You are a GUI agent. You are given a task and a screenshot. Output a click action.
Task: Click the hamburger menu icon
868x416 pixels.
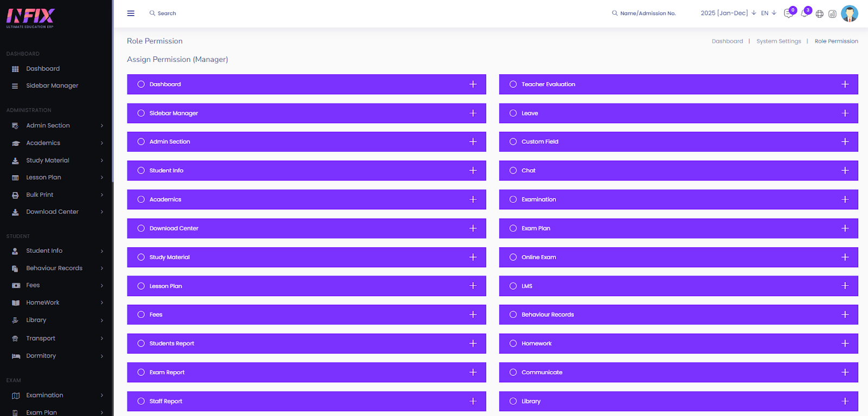(x=131, y=13)
